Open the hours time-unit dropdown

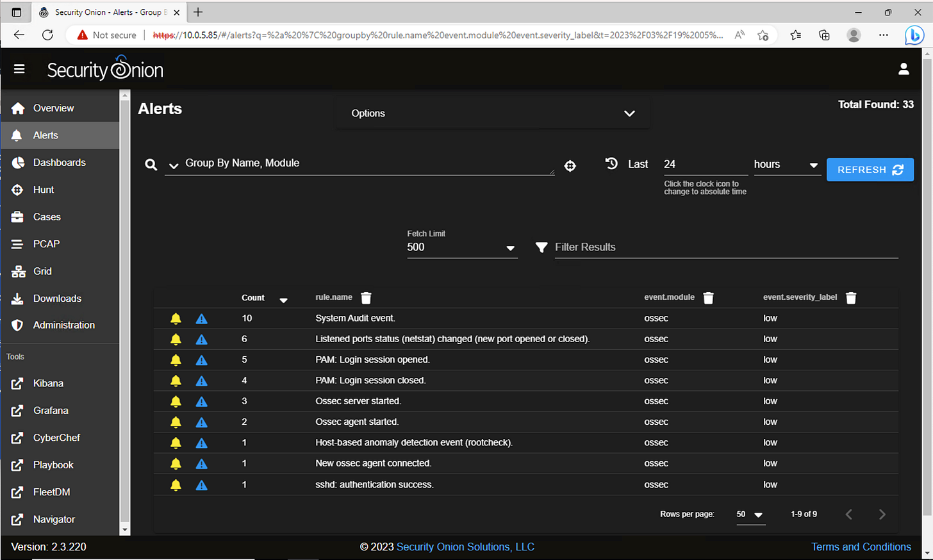(787, 165)
